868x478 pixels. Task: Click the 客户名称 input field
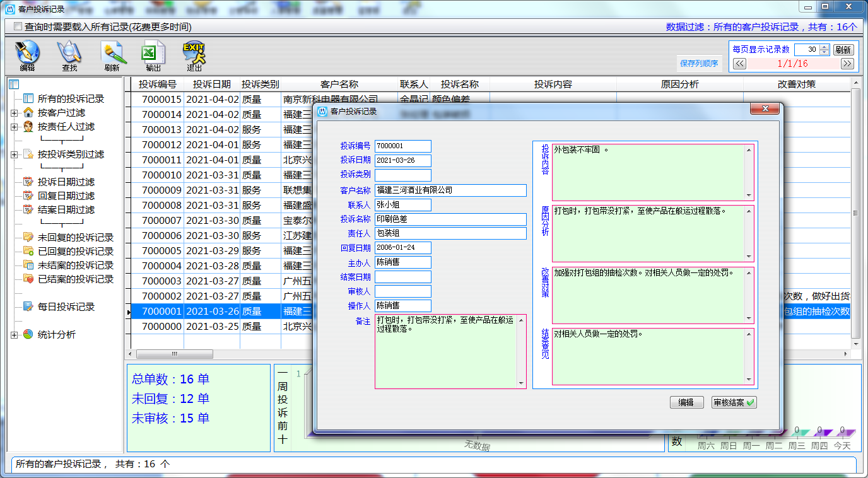click(x=450, y=190)
